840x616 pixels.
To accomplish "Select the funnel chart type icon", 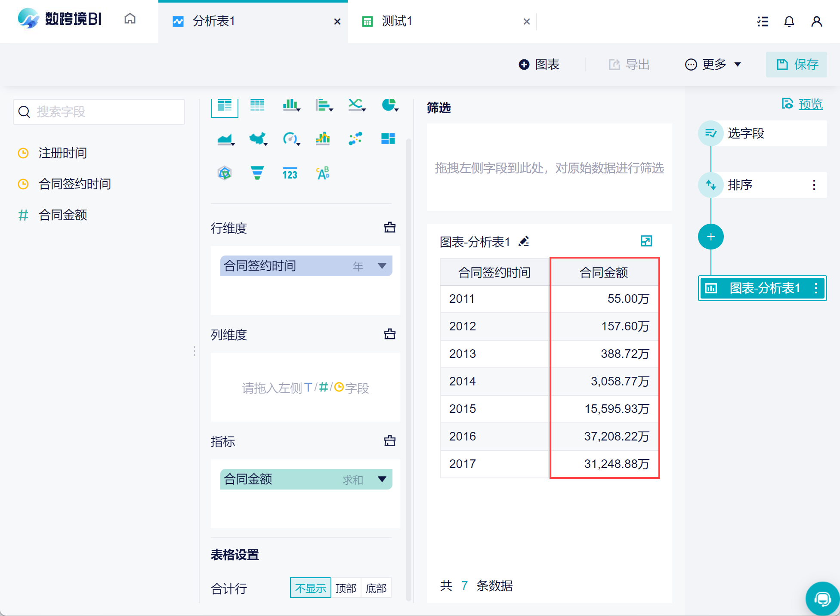I will 257,173.
